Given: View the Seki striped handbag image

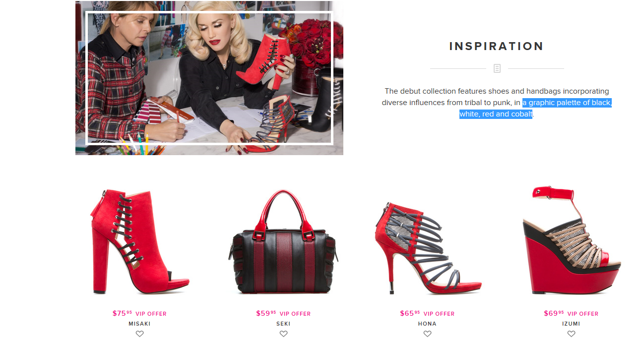Looking at the screenshot, I should [x=283, y=242].
